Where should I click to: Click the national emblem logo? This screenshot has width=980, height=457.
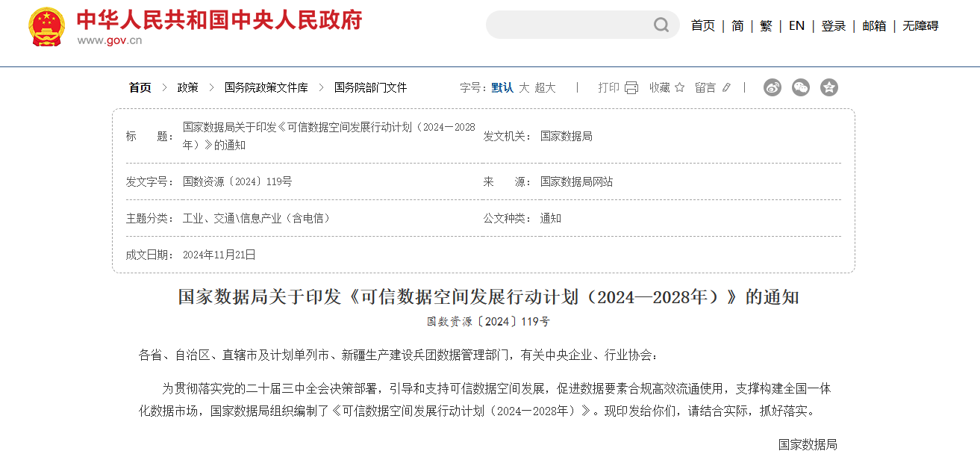point(46,27)
